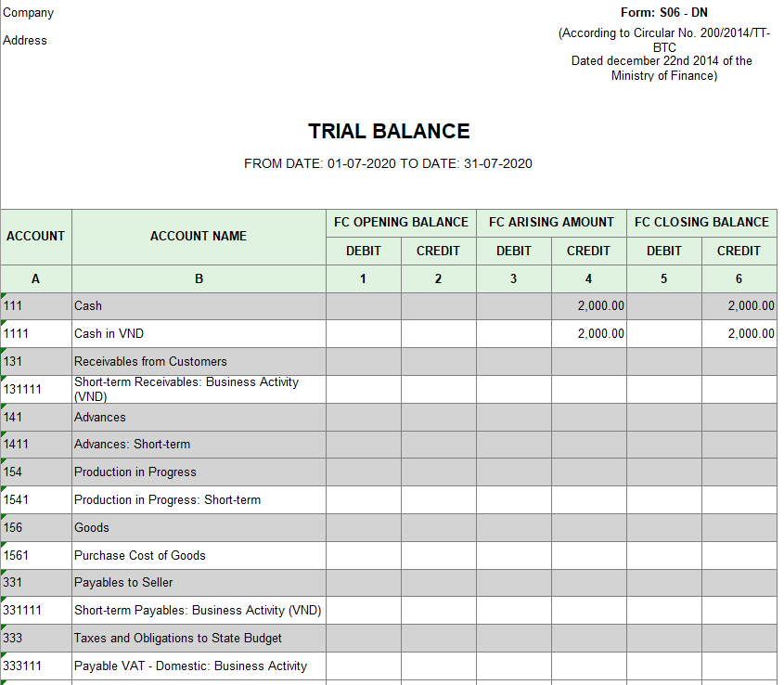The width and height of the screenshot is (784, 685).
Task: Click the ACCOUNT column header
Action: (36, 237)
